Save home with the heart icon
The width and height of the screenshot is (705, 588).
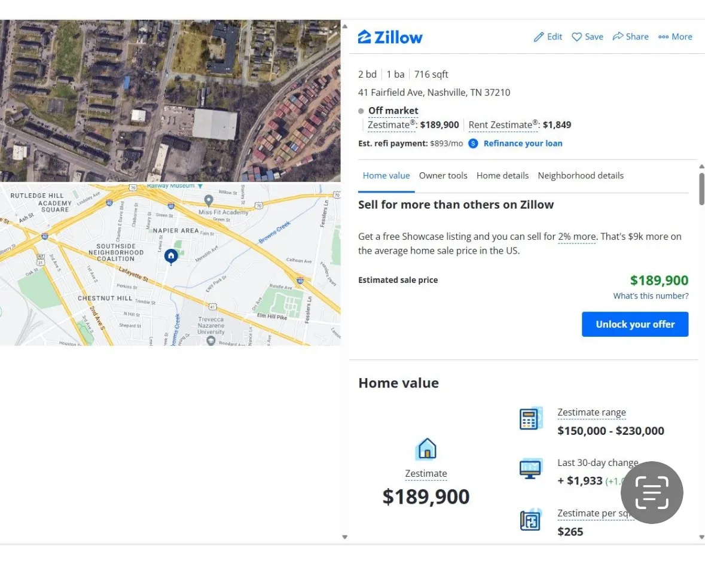pos(576,37)
